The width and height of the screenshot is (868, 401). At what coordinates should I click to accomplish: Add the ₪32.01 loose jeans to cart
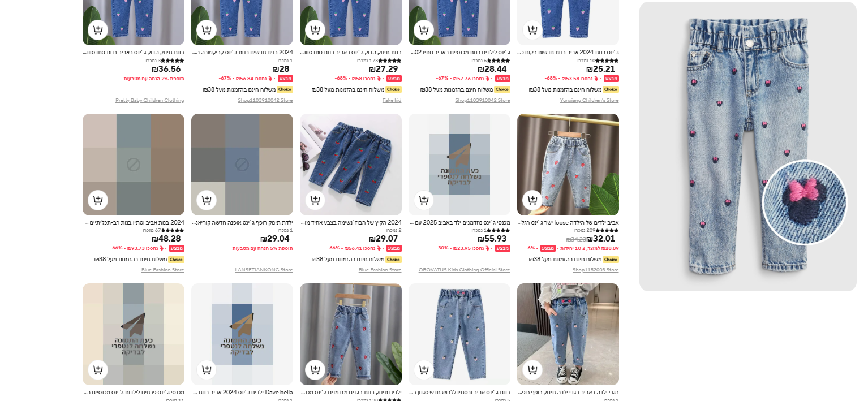tap(532, 200)
